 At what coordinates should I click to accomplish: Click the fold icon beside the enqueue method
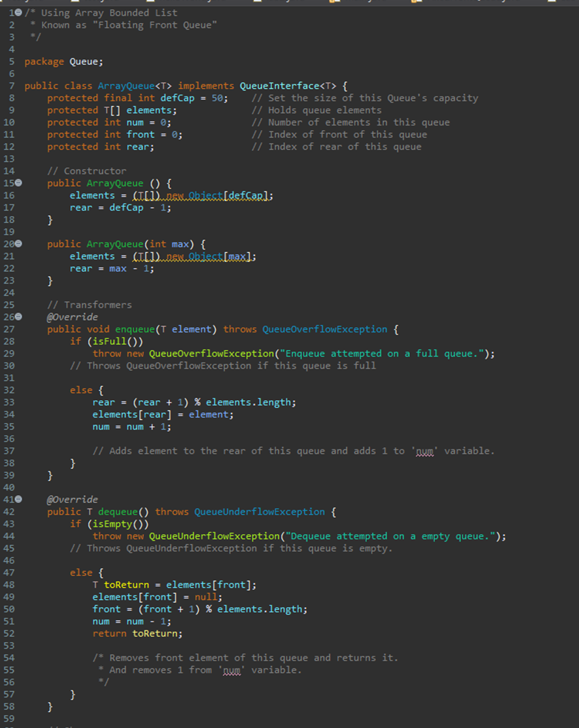(17, 317)
